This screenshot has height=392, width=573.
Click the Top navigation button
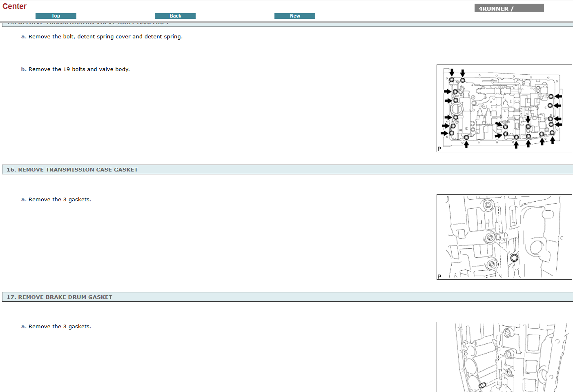tap(56, 16)
